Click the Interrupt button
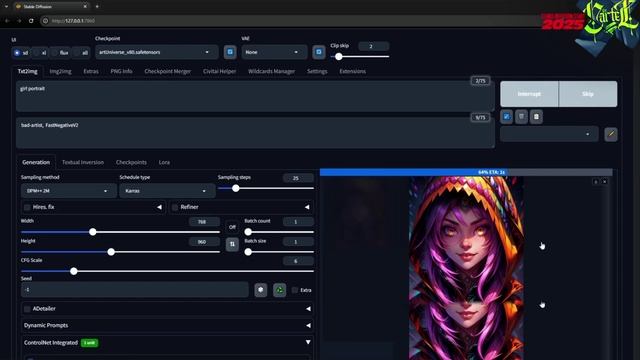Screen dimensions: 640x360 [x=529, y=94]
